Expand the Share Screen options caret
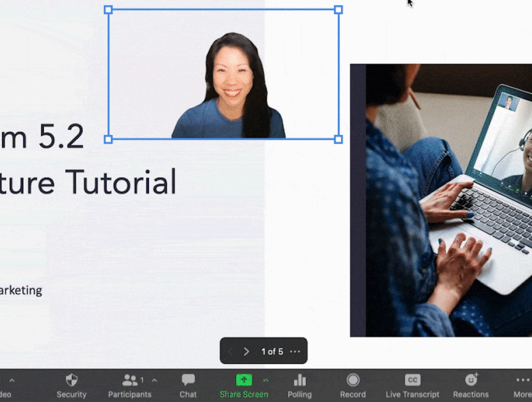532x402 pixels. tap(266, 380)
